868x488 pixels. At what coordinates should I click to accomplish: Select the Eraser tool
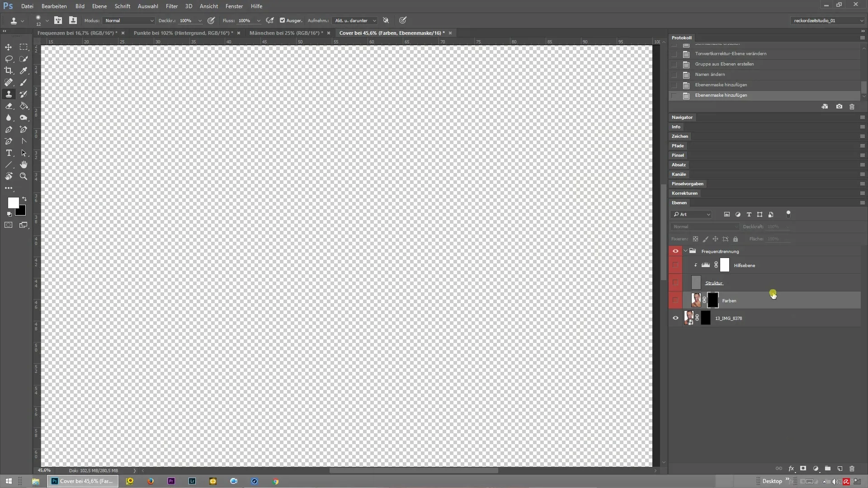coord(9,106)
